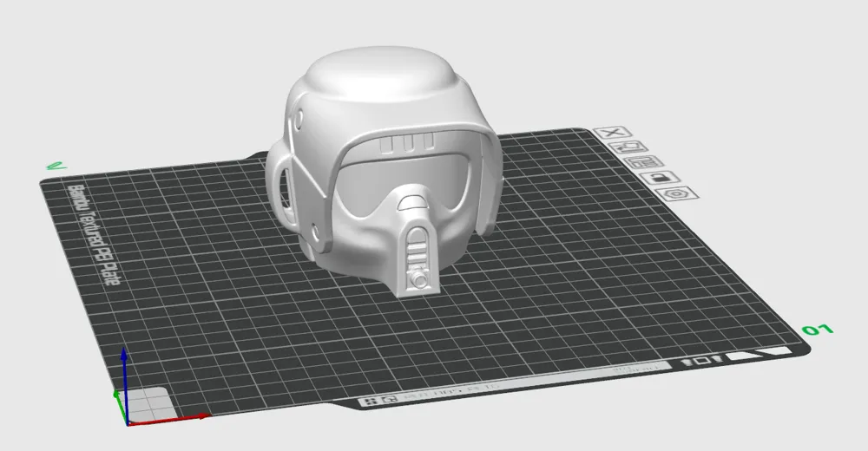The width and height of the screenshot is (868, 451).
Task: Remove the plate using the X icon
Action: point(612,132)
